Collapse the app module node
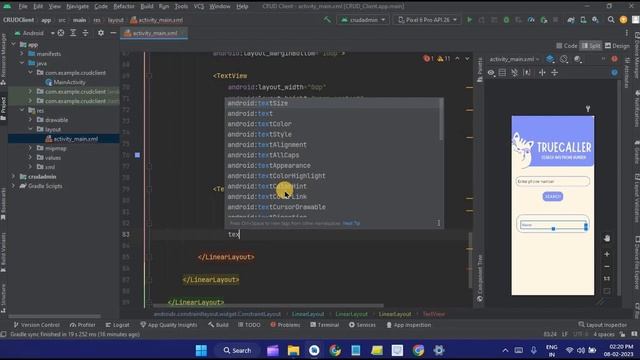Image resolution: width=640 pixels, height=360 pixels. tap(14, 44)
